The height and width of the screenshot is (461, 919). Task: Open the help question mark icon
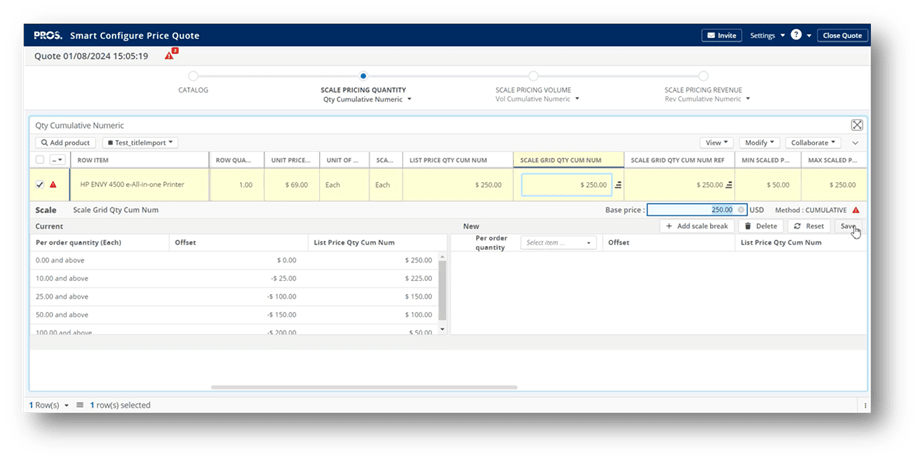coord(796,35)
